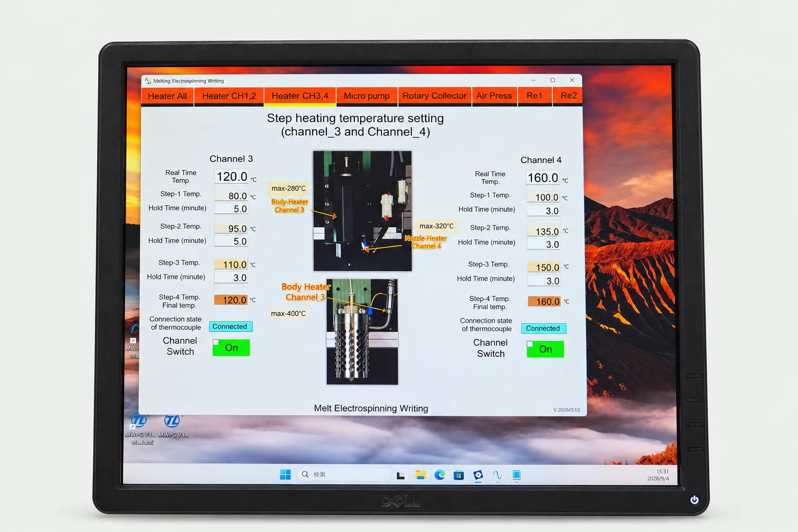
Task: Click Channel 3 Connected thermocouple indicator
Action: click(x=231, y=326)
